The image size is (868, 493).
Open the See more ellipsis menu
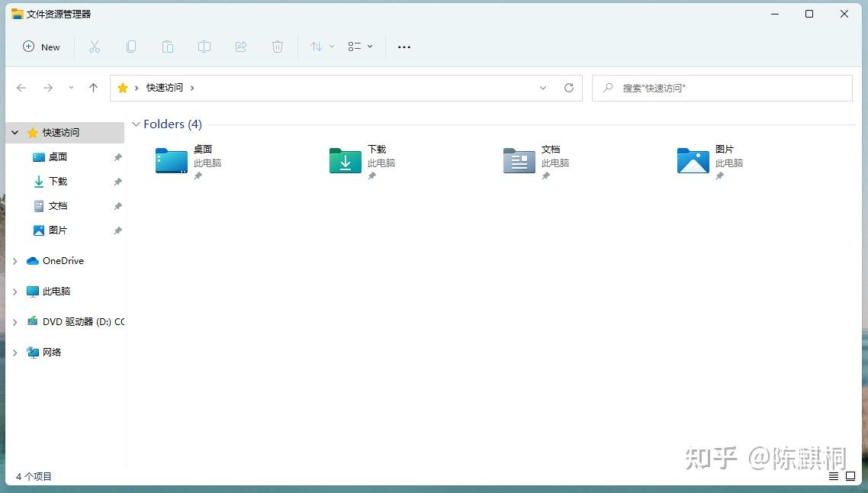404,47
